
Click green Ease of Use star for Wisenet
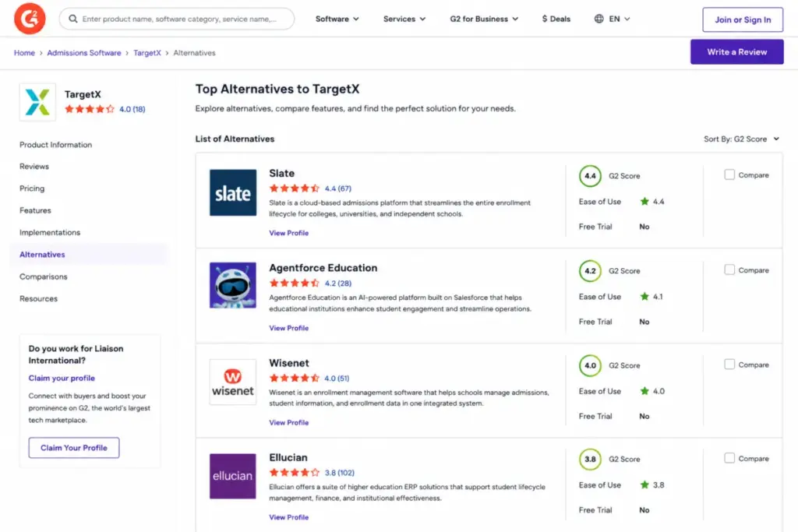pyautogui.click(x=644, y=391)
